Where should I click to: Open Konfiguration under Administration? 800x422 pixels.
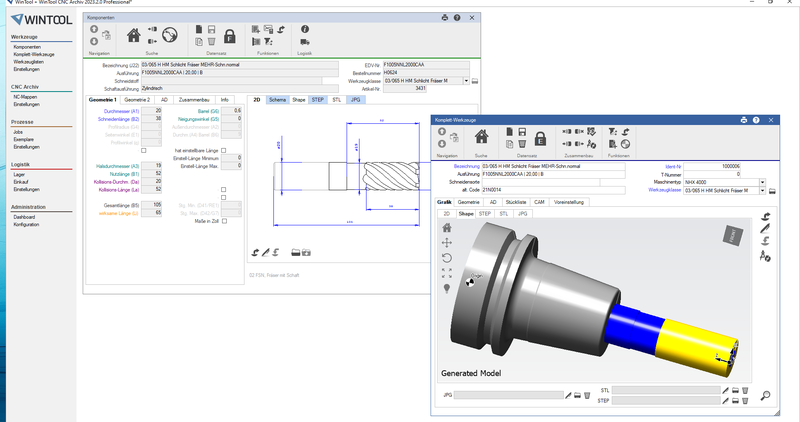26,225
